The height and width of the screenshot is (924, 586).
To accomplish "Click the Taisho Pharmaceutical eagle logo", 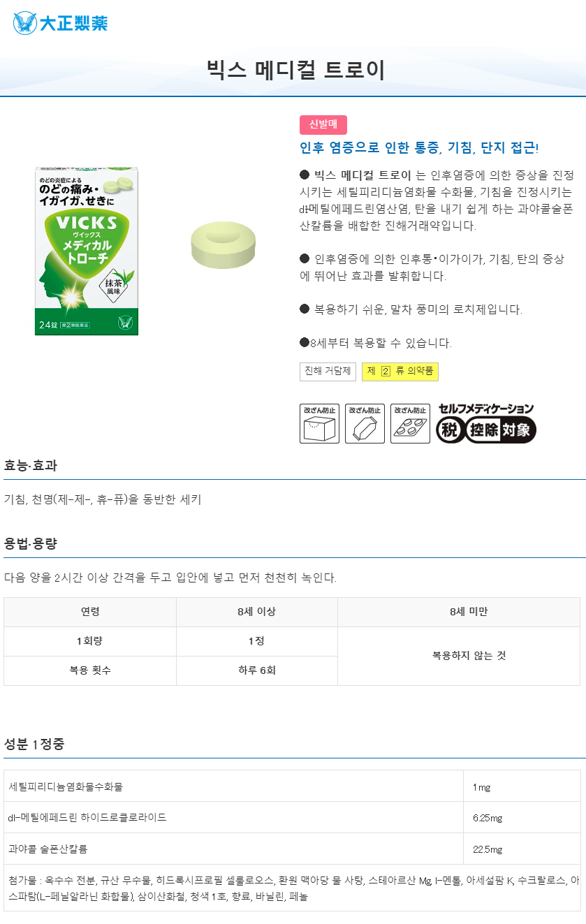I will tap(24, 23).
